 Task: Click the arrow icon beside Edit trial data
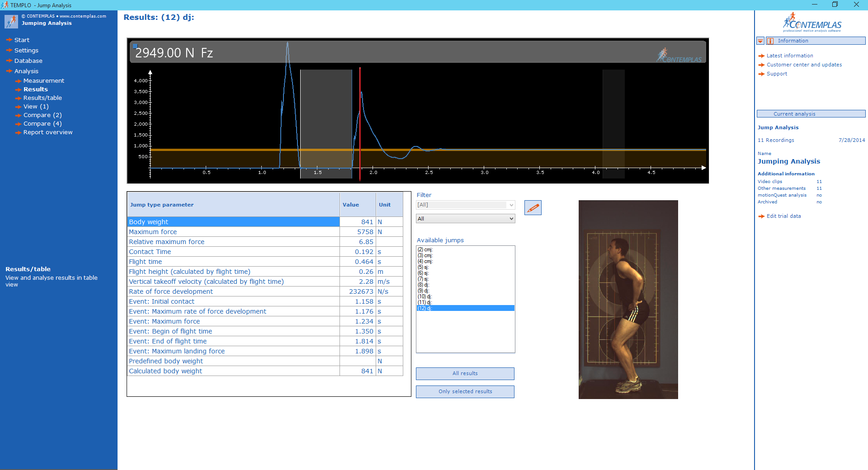click(x=761, y=216)
